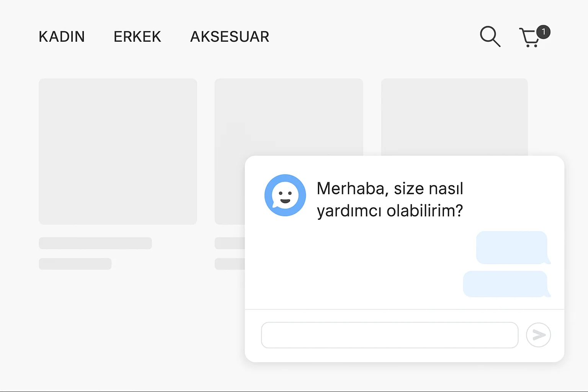Viewport: 588px width, 392px height.
Task: Click the first product's title placeholder bar
Action: pos(95,243)
